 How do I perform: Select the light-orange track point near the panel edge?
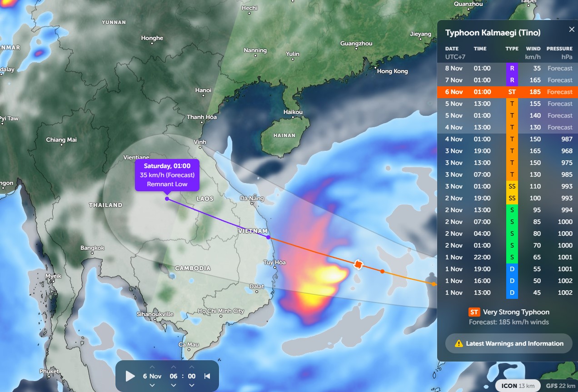coord(433,284)
